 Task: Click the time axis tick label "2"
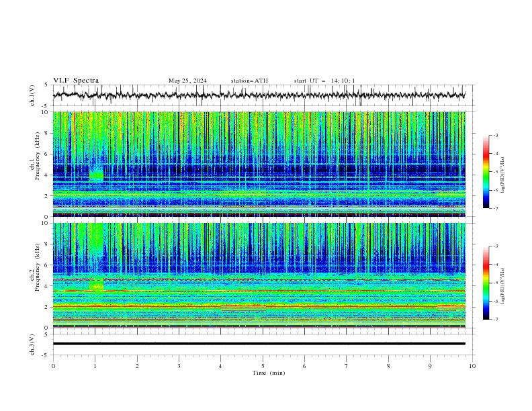[x=137, y=366]
